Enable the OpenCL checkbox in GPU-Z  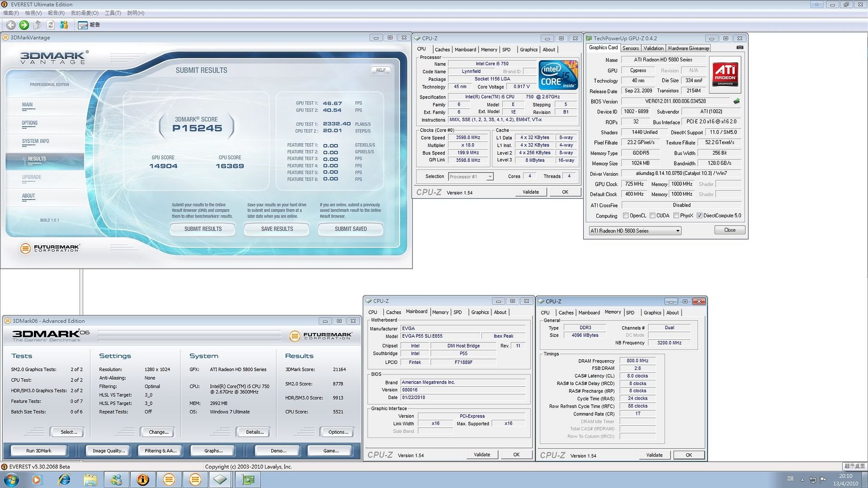[x=626, y=216]
